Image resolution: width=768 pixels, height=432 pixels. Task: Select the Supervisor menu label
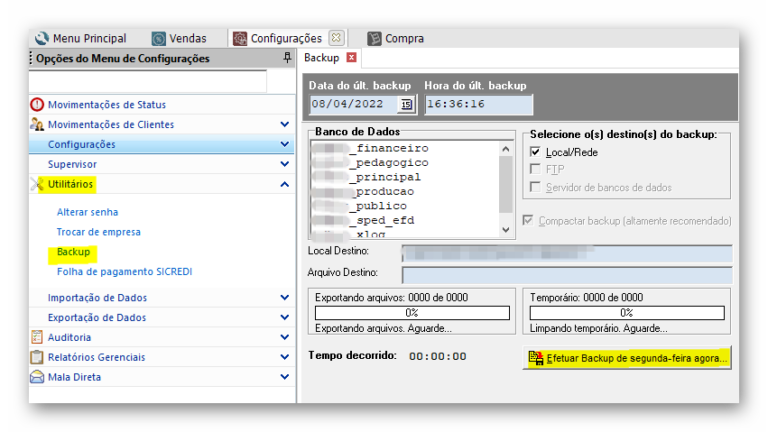(72, 164)
